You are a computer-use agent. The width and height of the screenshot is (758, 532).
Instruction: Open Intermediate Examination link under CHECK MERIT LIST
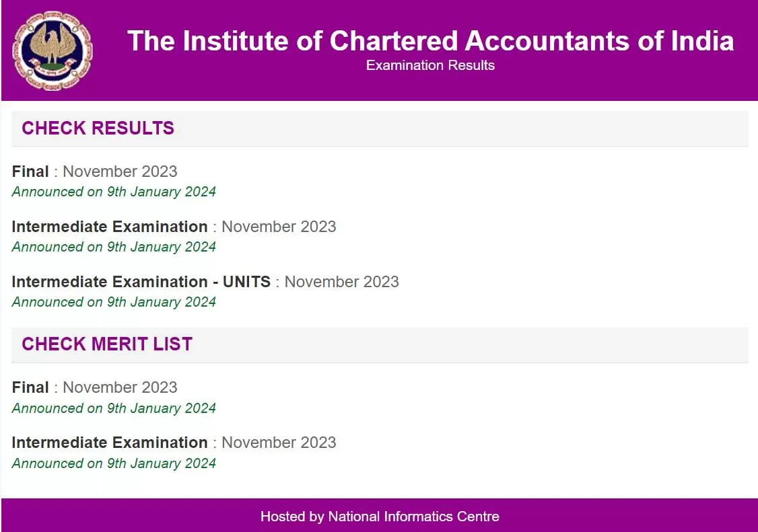point(110,443)
